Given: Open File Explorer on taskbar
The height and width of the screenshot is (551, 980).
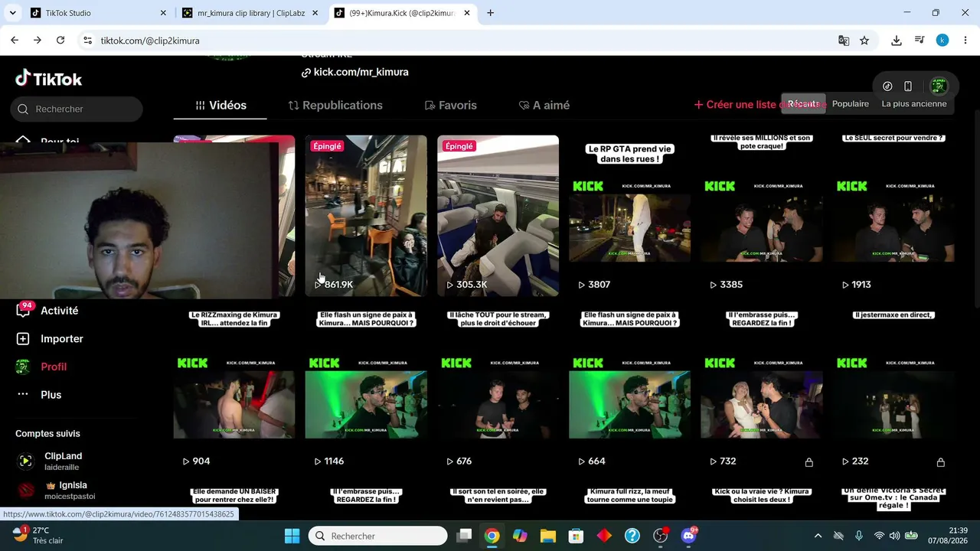Looking at the screenshot, I should (548, 536).
